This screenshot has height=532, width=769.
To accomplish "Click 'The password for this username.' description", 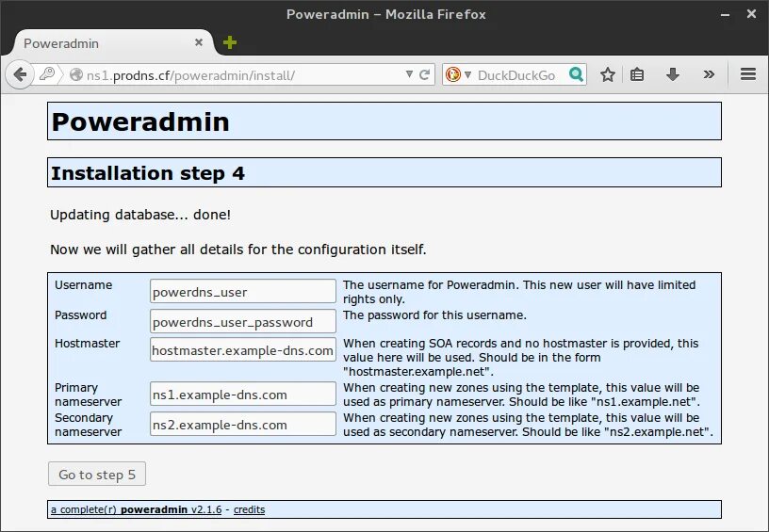I will (434, 315).
